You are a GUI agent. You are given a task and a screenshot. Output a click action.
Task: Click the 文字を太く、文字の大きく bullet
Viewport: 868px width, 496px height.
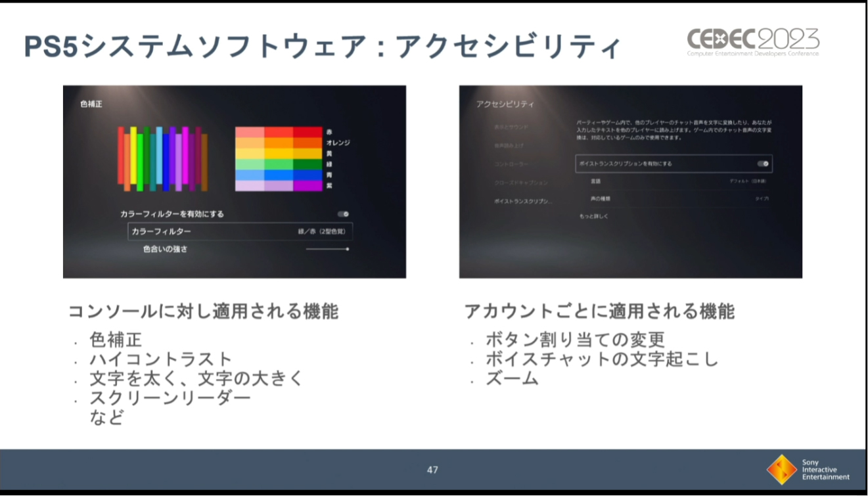click(x=196, y=379)
